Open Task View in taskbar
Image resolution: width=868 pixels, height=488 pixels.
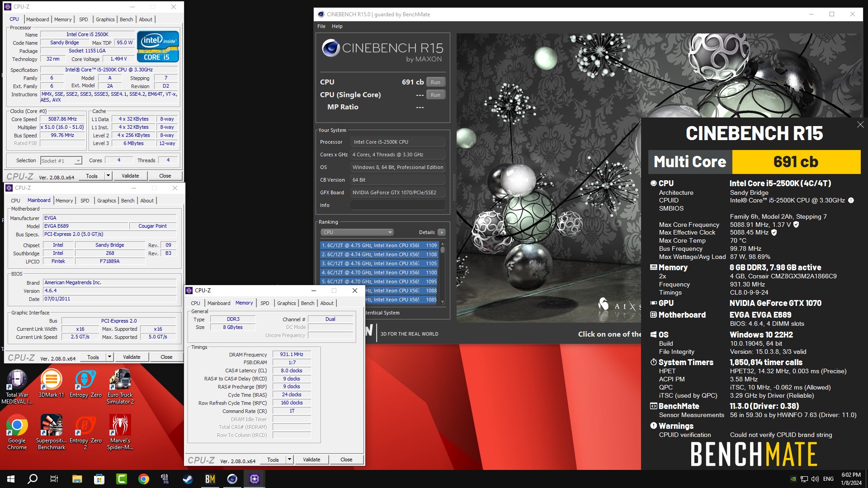[x=54, y=479]
